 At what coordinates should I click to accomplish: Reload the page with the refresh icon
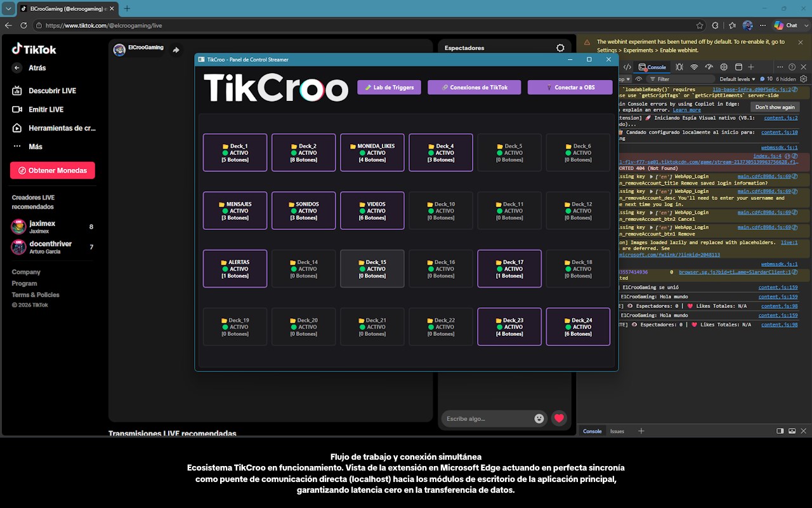coord(23,25)
